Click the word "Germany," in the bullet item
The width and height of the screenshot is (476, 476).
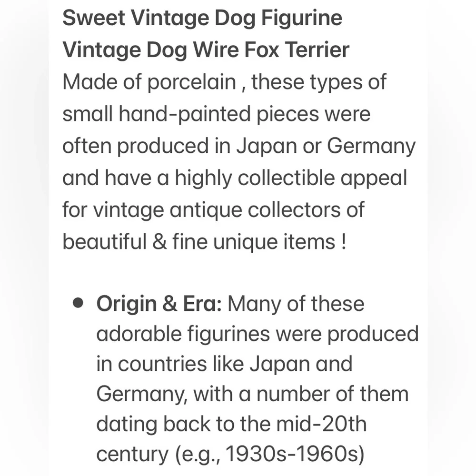(142, 395)
